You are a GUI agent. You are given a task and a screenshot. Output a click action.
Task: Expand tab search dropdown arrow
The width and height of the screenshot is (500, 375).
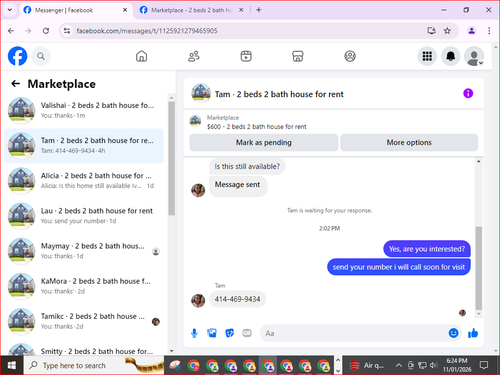pyautogui.click(x=10, y=10)
